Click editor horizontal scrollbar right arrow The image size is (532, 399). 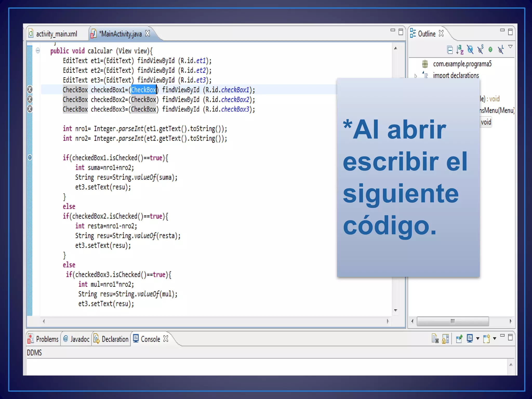(x=388, y=321)
